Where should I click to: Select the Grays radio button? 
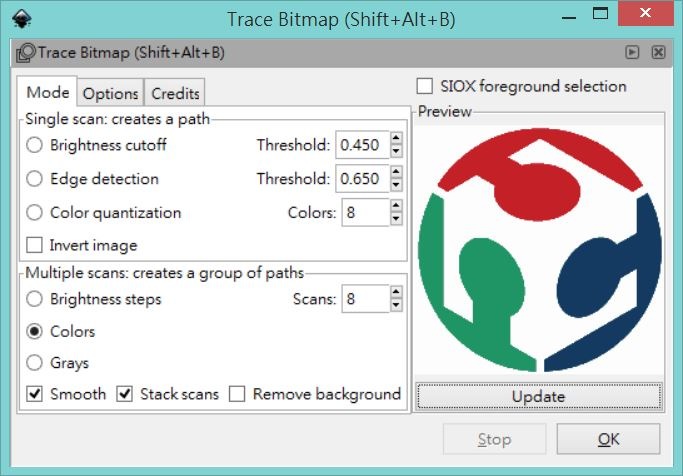tap(34, 363)
